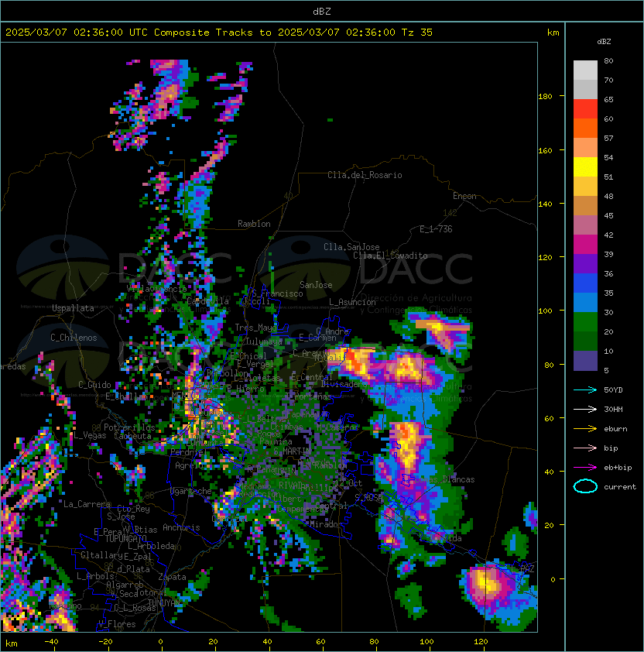Select the purple 36-39 dBZ swatch
The height and width of the screenshot is (652, 644).
[x=585, y=263]
